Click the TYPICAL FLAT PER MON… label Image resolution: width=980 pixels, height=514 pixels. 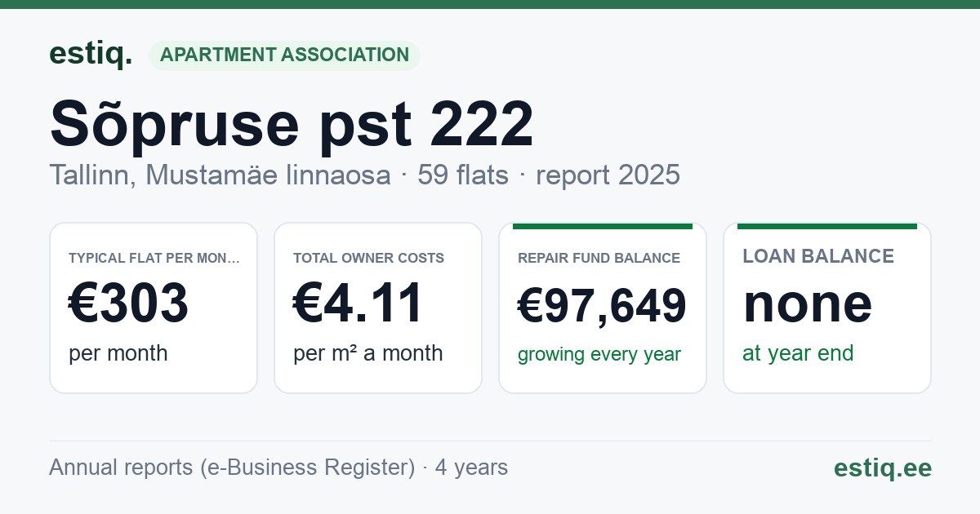coord(154,259)
